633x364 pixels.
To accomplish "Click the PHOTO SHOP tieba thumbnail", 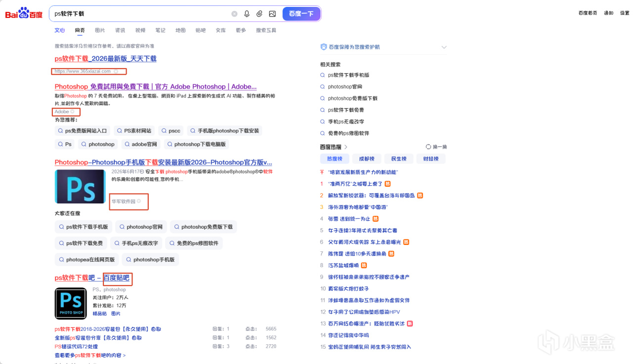I will tap(71, 303).
